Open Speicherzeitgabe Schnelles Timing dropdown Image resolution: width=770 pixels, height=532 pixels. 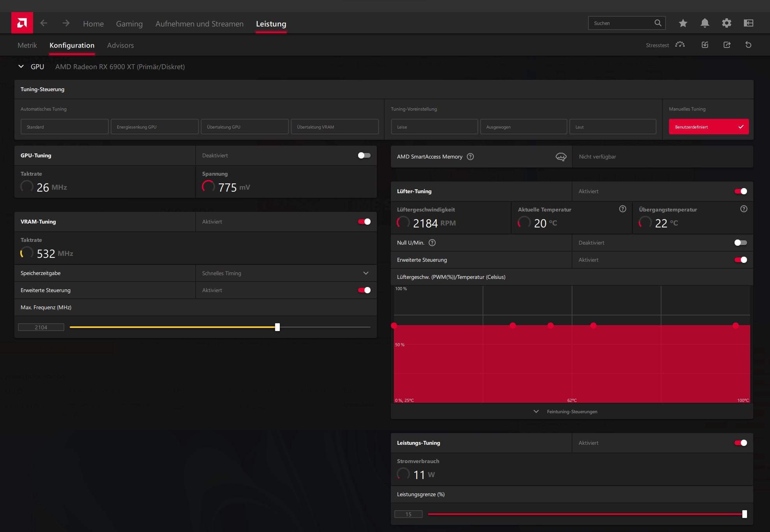[286, 273]
